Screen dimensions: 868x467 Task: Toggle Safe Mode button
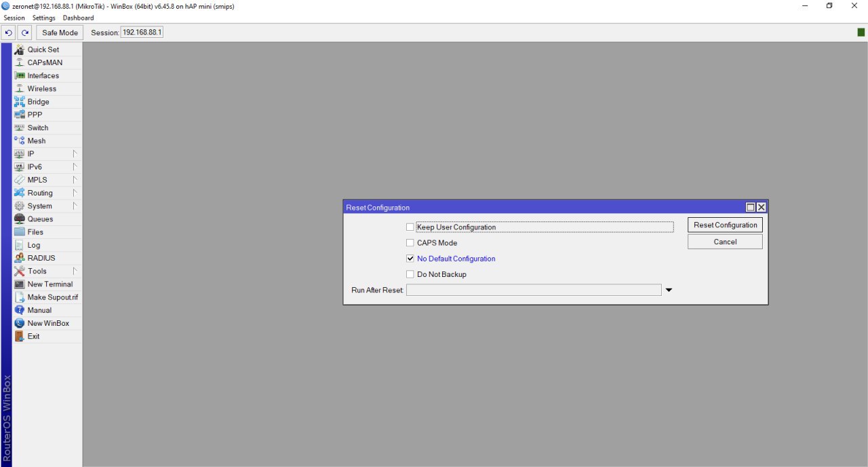(x=60, y=33)
